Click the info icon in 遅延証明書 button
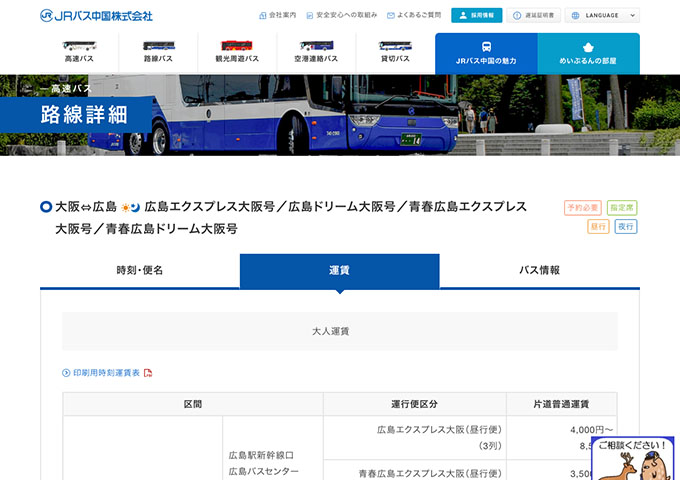 click(517, 16)
